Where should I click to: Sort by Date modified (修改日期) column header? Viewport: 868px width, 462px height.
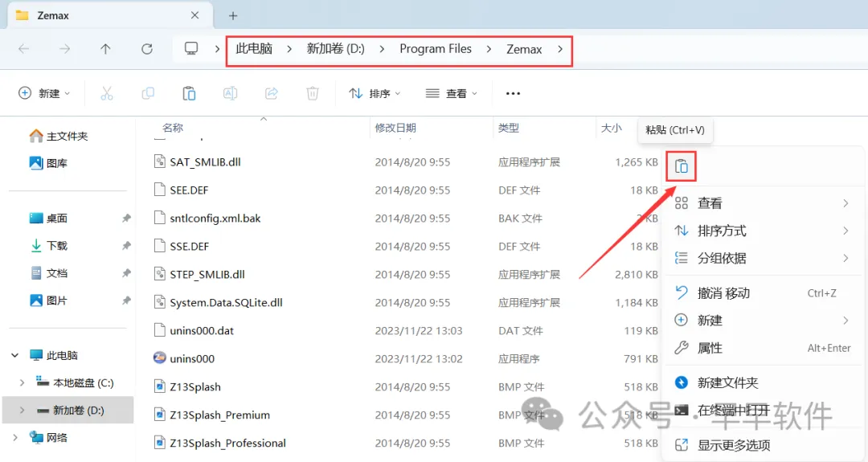[x=395, y=128]
